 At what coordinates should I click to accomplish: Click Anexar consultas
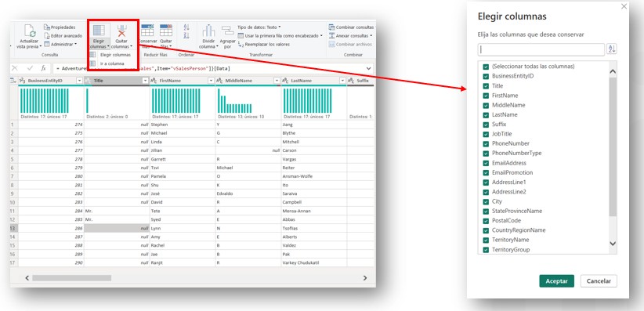coord(350,36)
